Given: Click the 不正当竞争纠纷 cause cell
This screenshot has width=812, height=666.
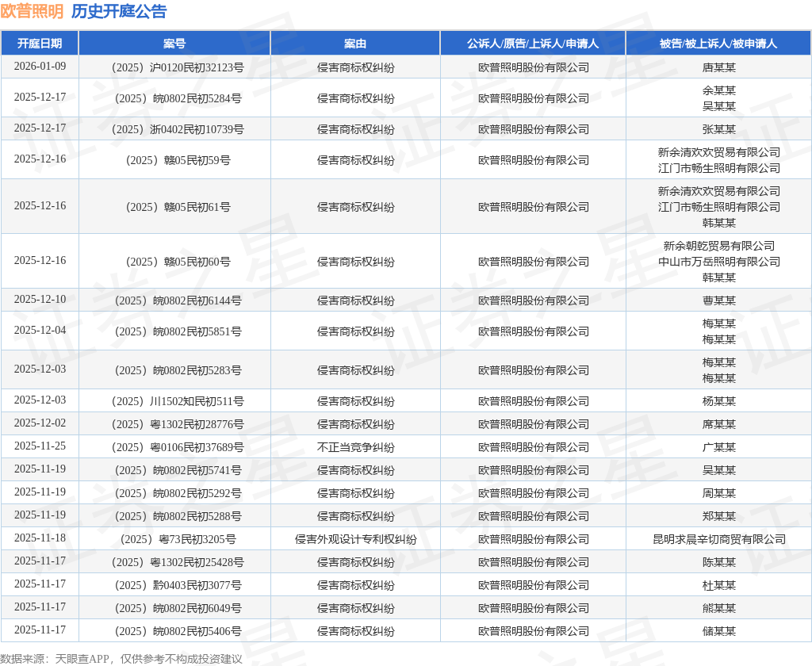Looking at the screenshot, I should [x=355, y=447].
